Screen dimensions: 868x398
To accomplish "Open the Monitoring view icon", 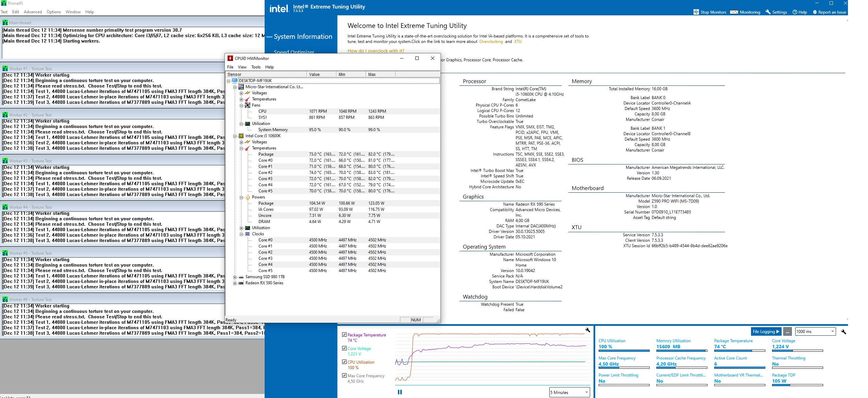I will [734, 12].
